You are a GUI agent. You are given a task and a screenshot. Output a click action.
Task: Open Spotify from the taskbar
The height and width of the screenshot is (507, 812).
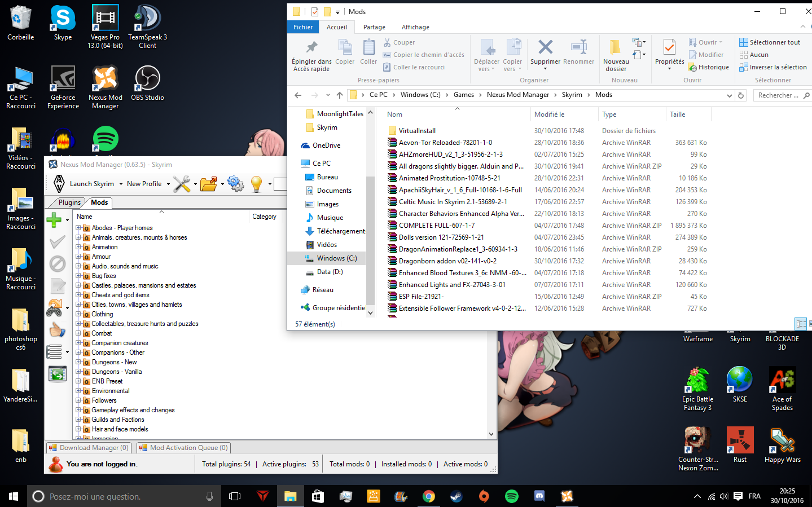point(512,496)
